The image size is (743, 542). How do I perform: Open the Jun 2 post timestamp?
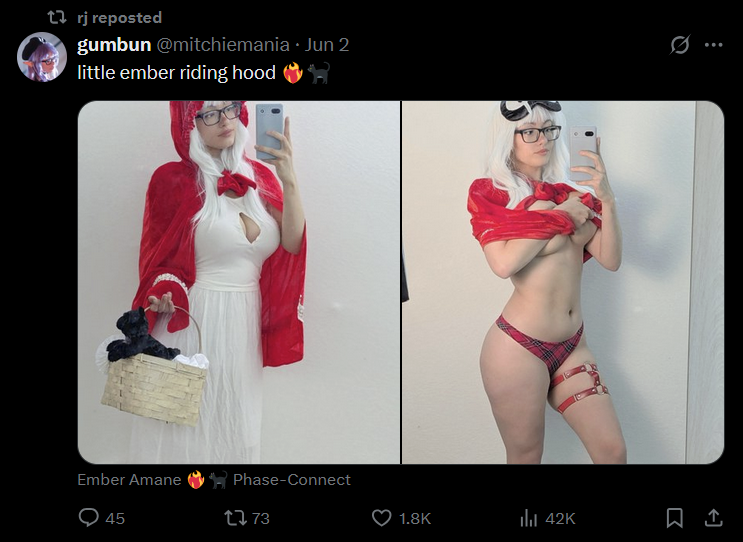pyautogui.click(x=327, y=45)
